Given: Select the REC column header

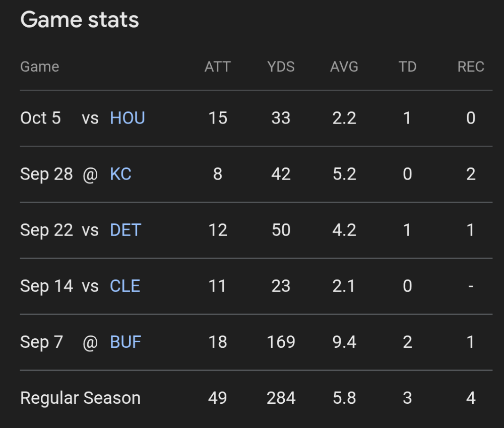Looking at the screenshot, I should 471,67.
